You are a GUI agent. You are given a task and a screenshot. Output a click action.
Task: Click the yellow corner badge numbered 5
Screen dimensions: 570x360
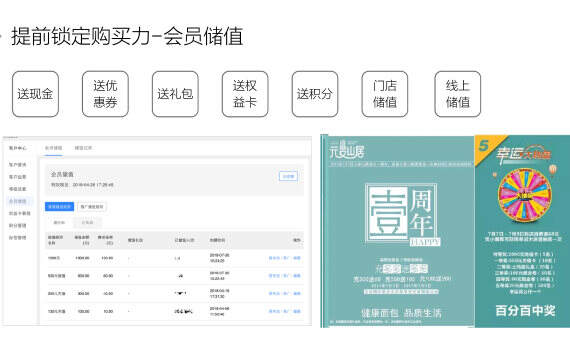click(x=487, y=147)
